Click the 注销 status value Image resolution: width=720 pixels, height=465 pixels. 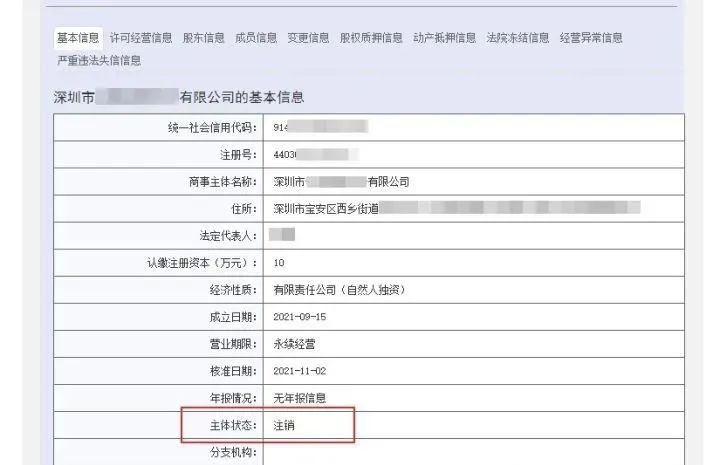point(284,425)
